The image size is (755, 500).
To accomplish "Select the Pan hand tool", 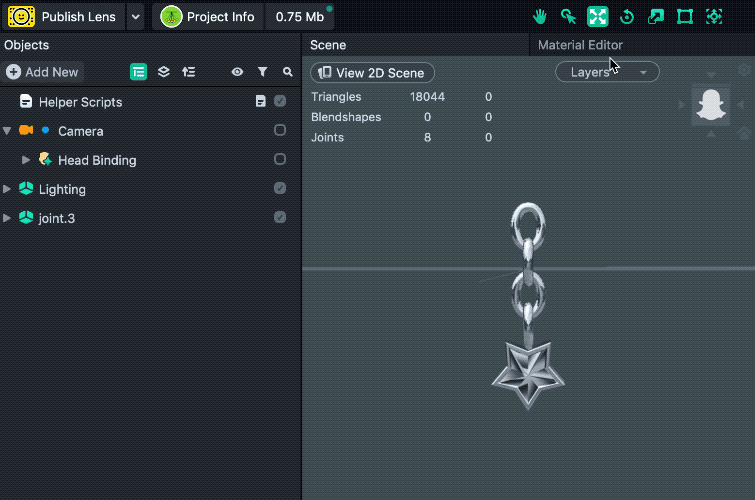I will point(540,17).
